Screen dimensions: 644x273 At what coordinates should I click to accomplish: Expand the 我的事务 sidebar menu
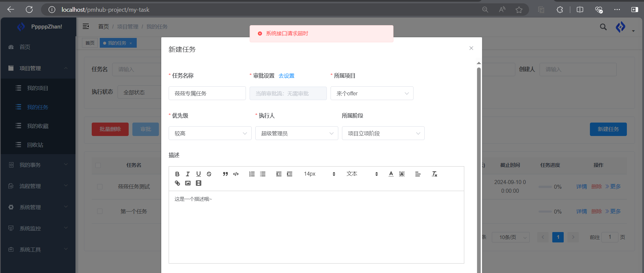(x=38, y=165)
